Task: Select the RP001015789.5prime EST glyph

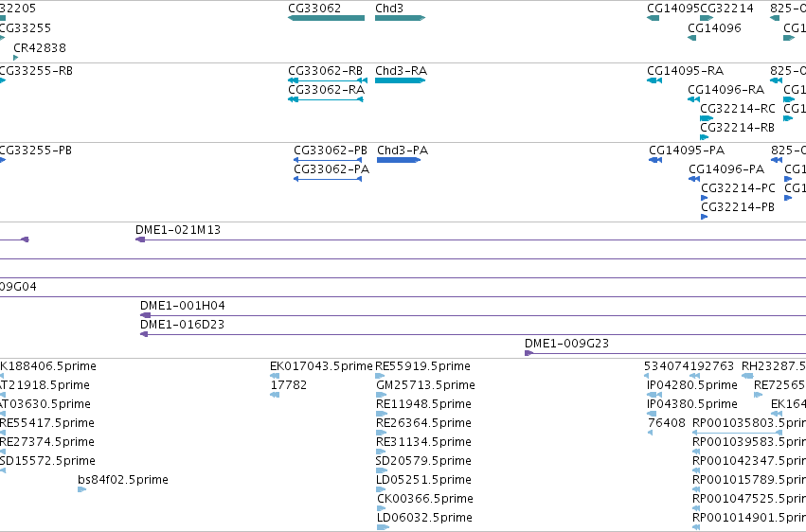Action: click(x=696, y=489)
